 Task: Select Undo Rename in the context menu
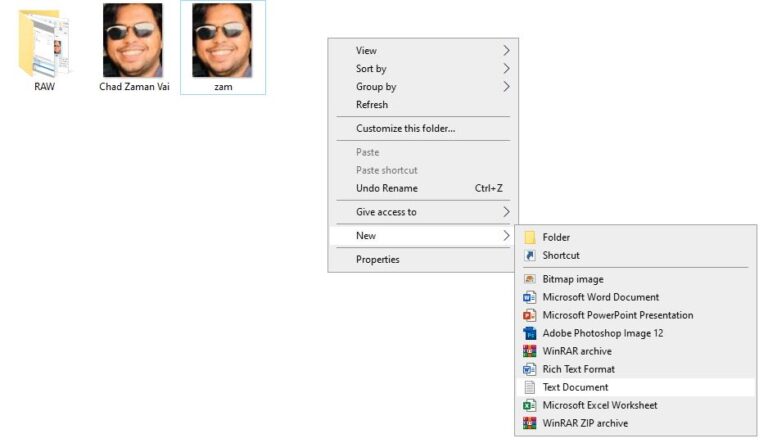tap(423, 188)
